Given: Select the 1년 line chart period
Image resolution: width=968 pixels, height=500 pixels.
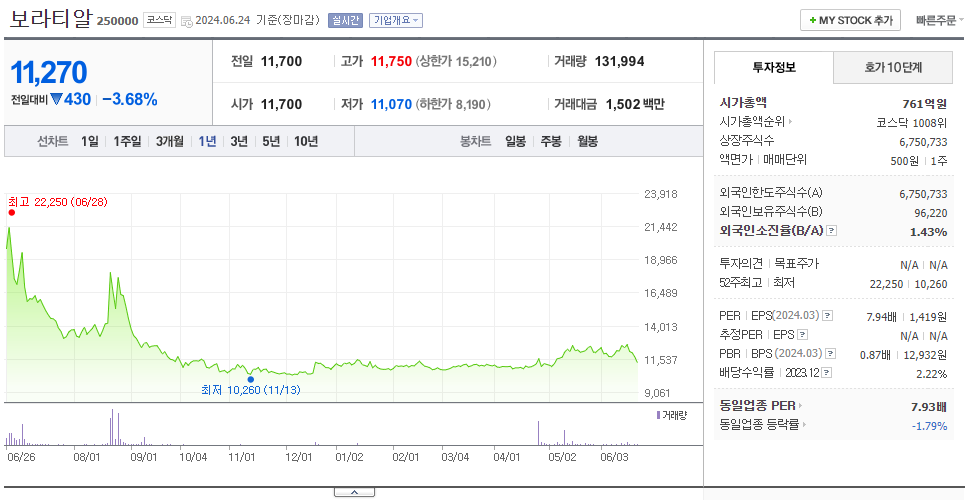Looking at the screenshot, I should click(207, 141).
